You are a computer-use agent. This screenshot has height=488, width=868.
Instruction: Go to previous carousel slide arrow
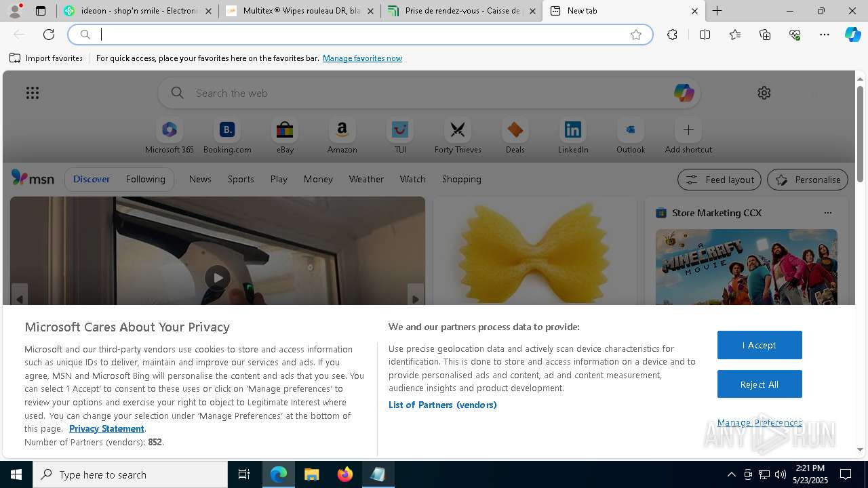pos(19,299)
